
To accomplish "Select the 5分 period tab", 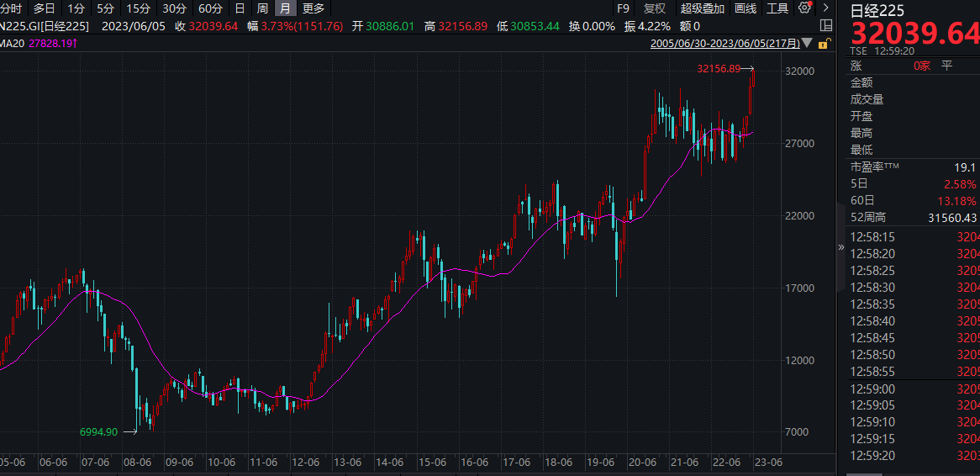I will tap(105, 8).
